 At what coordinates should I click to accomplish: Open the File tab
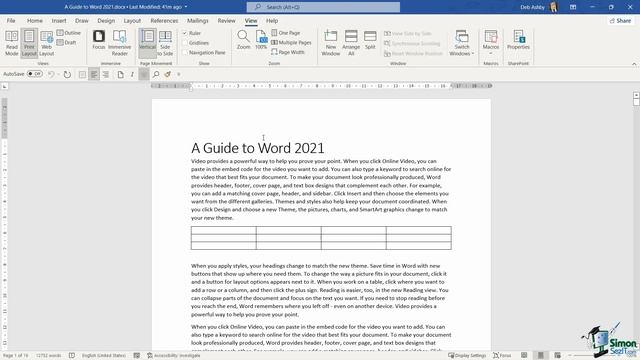click(x=11, y=20)
